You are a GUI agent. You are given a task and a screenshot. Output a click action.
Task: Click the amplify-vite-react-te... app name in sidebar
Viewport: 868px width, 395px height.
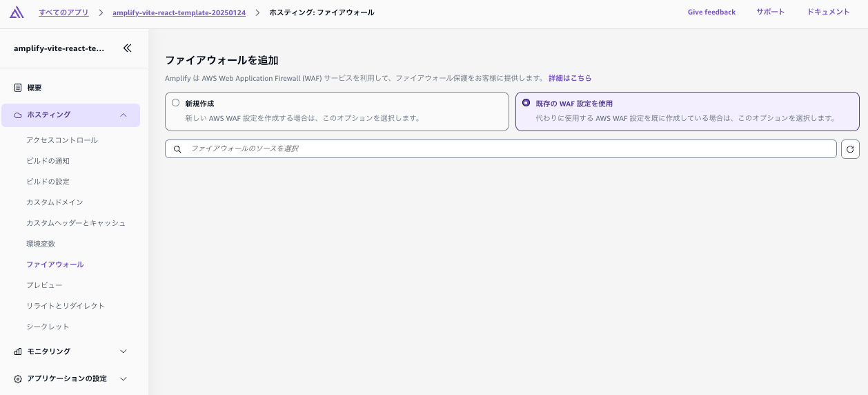pos(59,48)
